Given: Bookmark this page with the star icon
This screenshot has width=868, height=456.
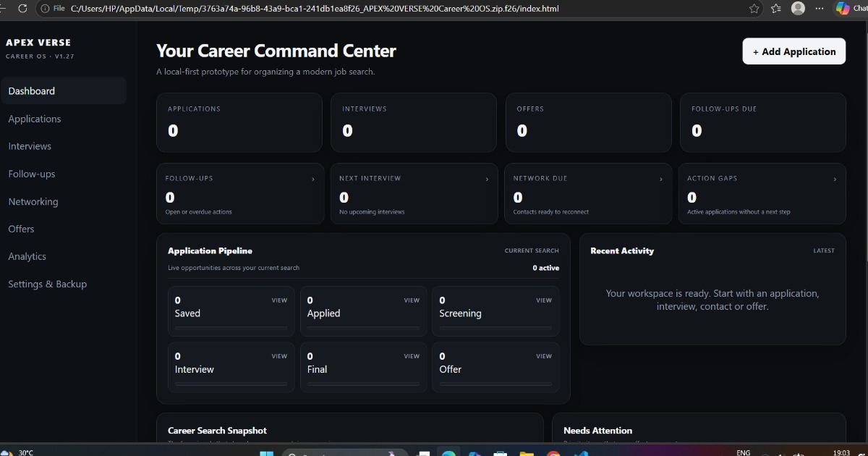Looking at the screenshot, I should click(x=754, y=9).
